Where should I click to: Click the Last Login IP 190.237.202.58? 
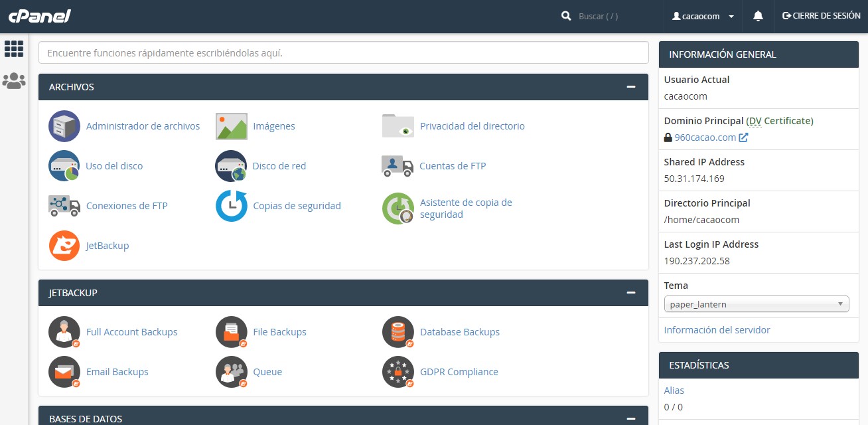[x=697, y=261]
